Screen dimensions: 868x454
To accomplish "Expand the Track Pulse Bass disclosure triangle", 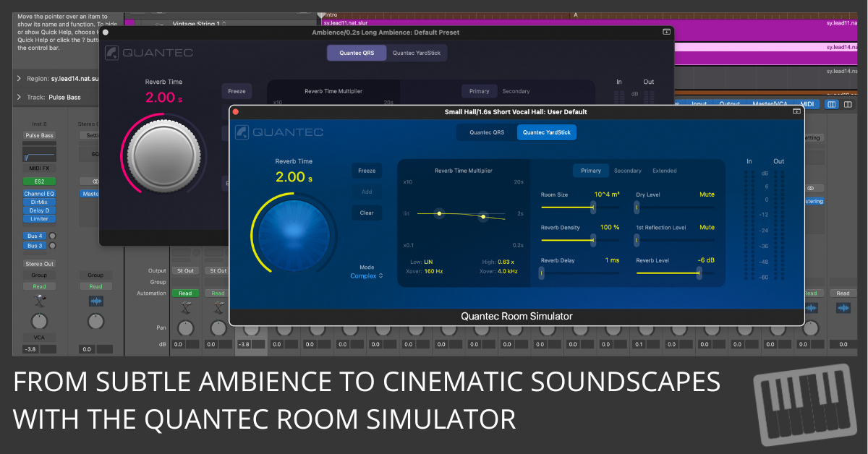I will pyautogui.click(x=18, y=97).
